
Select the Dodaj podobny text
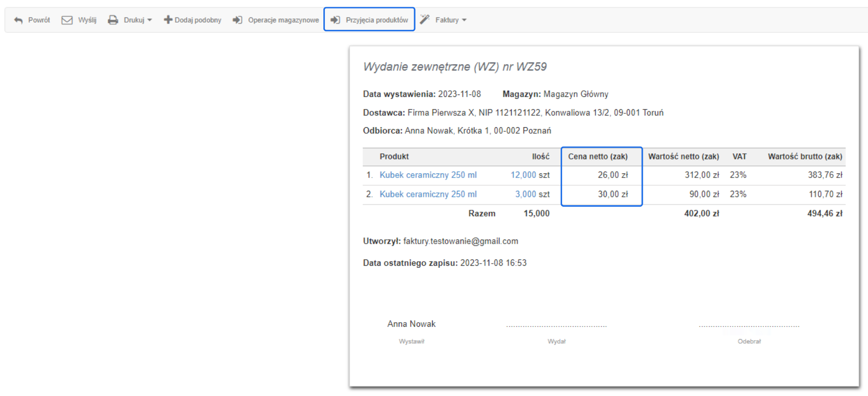tap(198, 20)
